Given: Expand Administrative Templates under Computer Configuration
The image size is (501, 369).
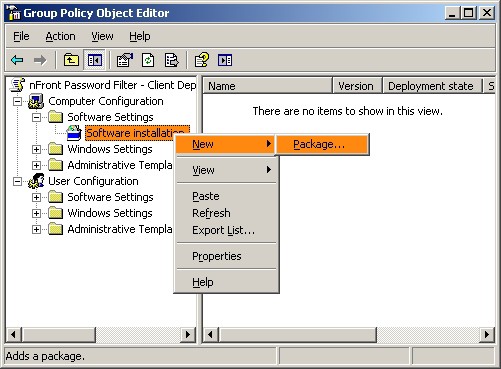Looking at the screenshot, I should [x=36, y=165].
